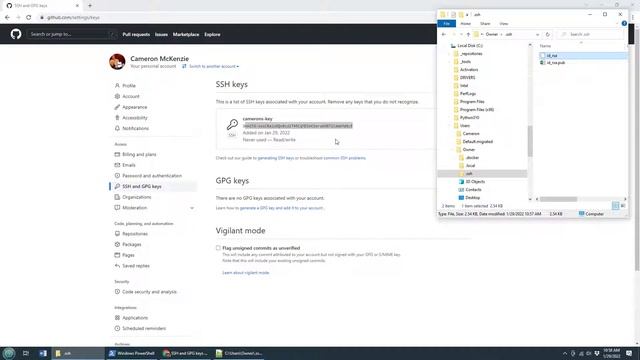Click the key icon beside camerons-key
The width and height of the screenshot is (640, 360).
[x=232, y=124]
